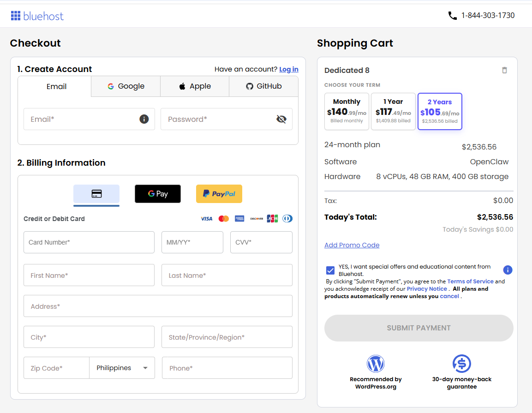Switch to the Google sign-up tab
Screen dimensions: 532x413
tap(126, 86)
